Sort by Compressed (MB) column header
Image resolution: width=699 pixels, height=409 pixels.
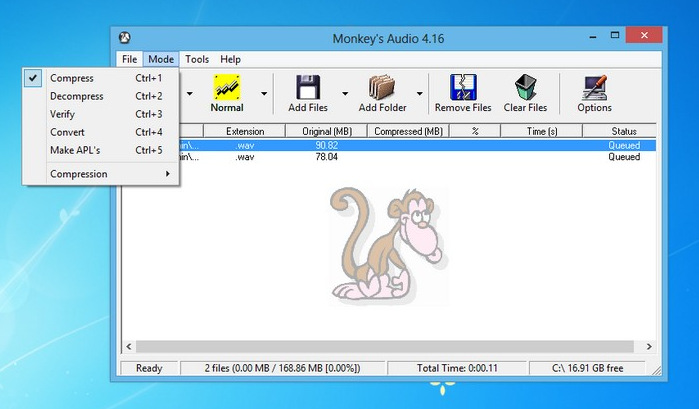(x=408, y=131)
